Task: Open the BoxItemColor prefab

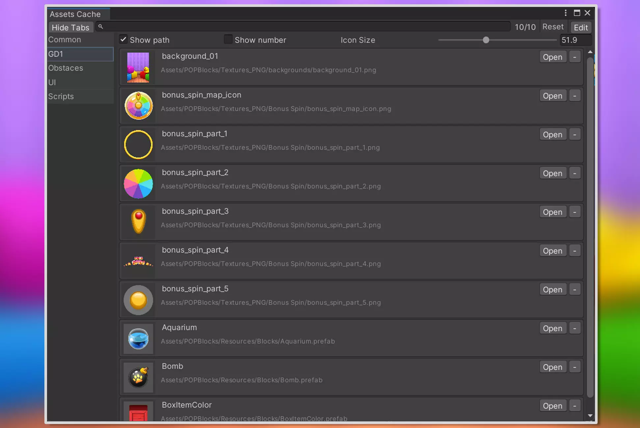Action: [x=552, y=406]
